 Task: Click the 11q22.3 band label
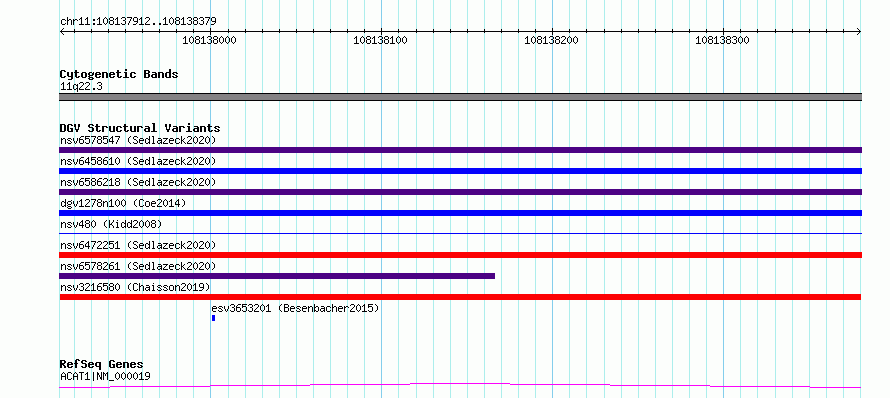click(x=81, y=87)
